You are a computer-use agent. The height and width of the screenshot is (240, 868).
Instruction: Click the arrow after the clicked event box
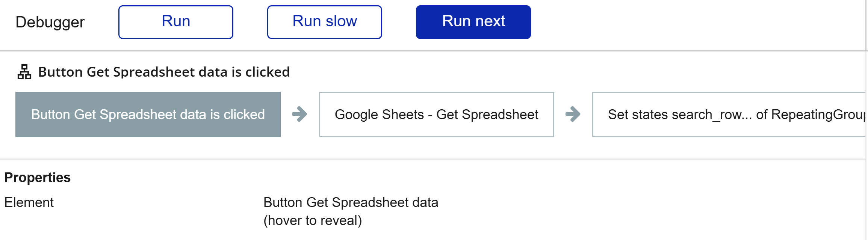tap(299, 114)
